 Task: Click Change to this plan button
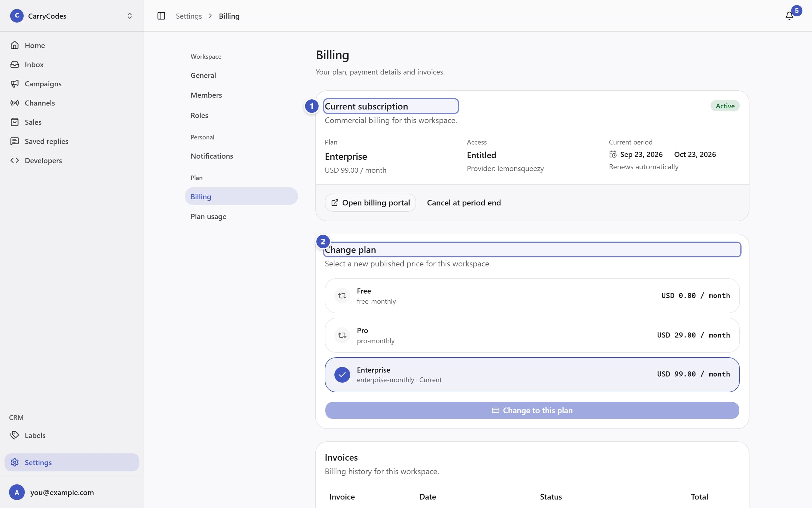[532, 410]
